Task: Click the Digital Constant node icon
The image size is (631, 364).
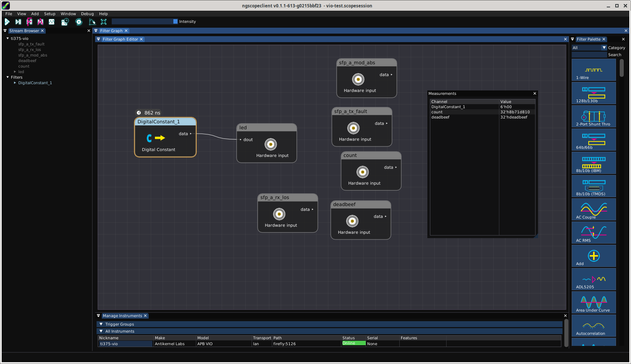Action: 155,138
